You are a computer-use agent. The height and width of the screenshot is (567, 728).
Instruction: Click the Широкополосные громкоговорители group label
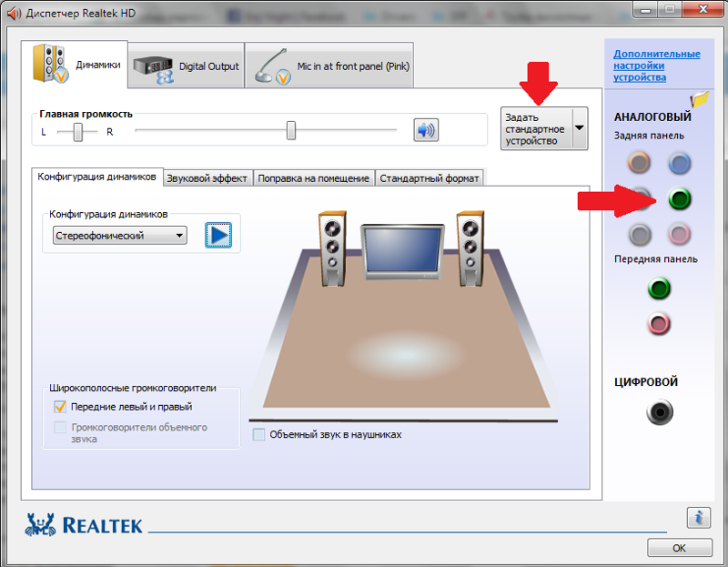click(x=133, y=388)
